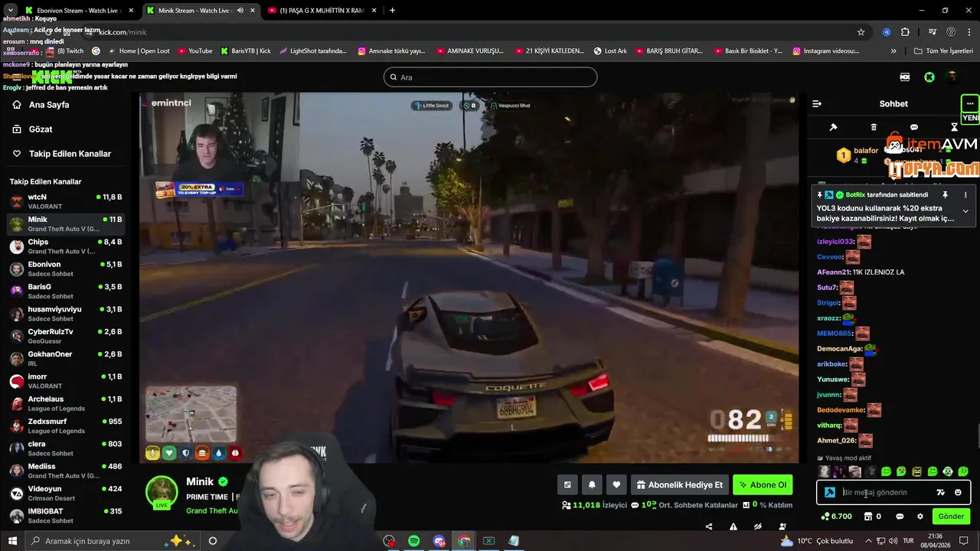This screenshot has height=551, width=980.
Task: Open YouTube bookmark in bookmarks bar
Action: click(195, 51)
